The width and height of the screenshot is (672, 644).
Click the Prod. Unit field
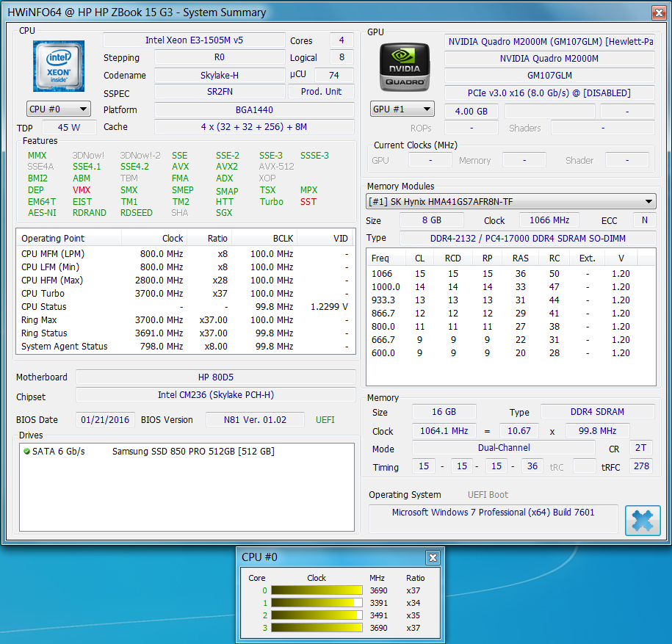tap(321, 92)
